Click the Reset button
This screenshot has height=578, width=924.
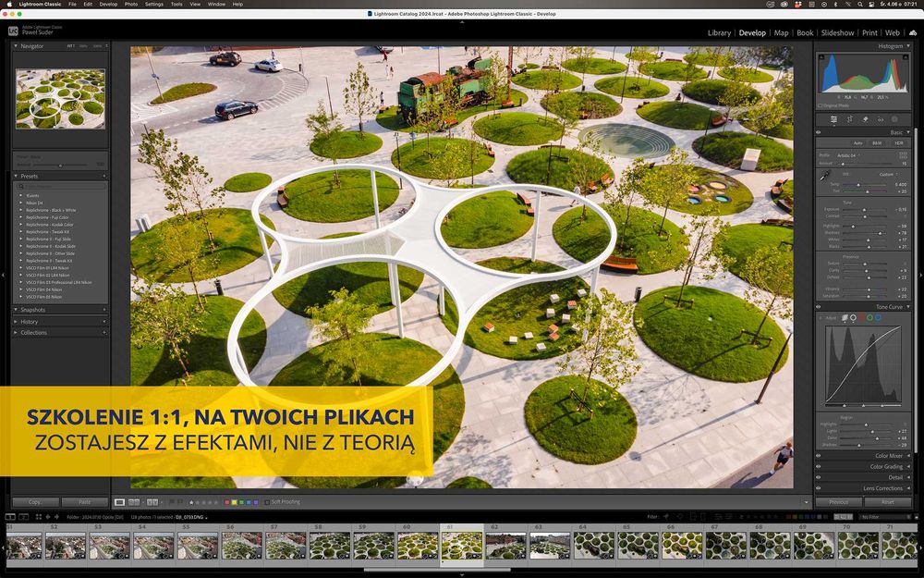tap(887, 502)
